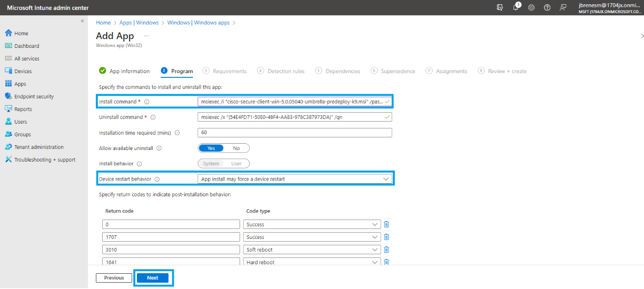Follow the Home breadcrumb link
This screenshot has height=289, width=644.
tap(103, 23)
